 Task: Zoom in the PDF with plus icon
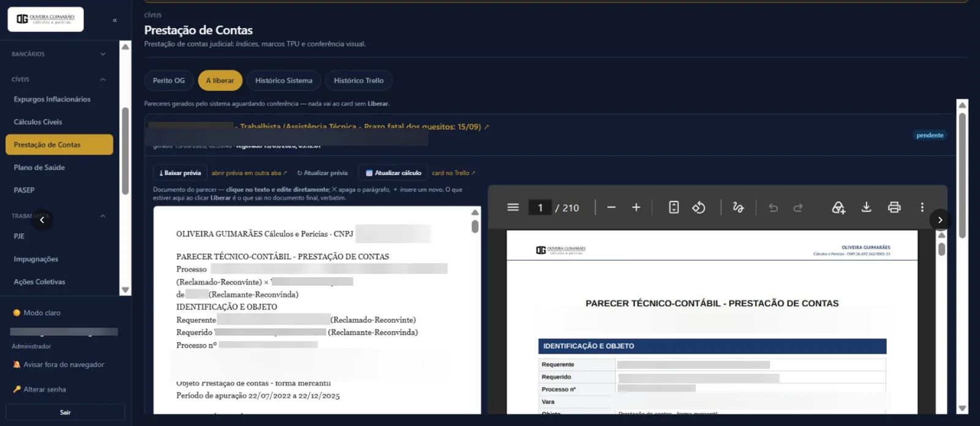(636, 207)
